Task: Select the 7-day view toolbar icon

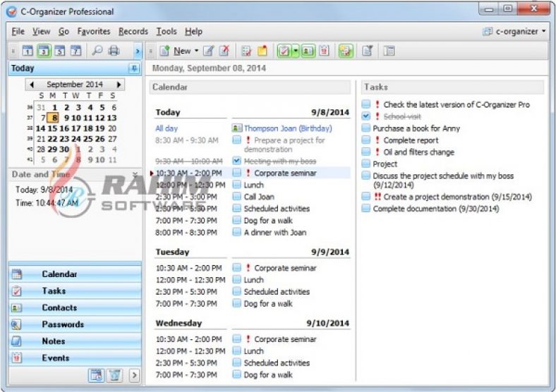Action: 75,51
